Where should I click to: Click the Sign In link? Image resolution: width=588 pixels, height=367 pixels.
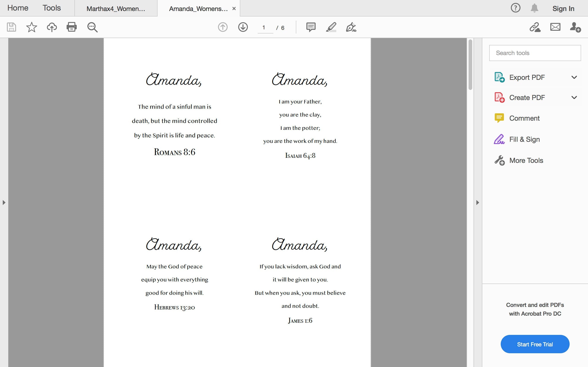tap(563, 9)
